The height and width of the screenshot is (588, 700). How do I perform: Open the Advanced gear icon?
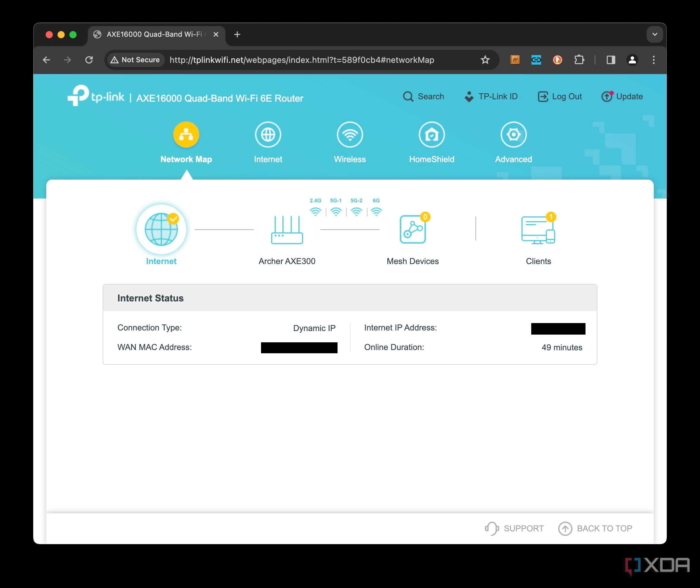(x=513, y=135)
